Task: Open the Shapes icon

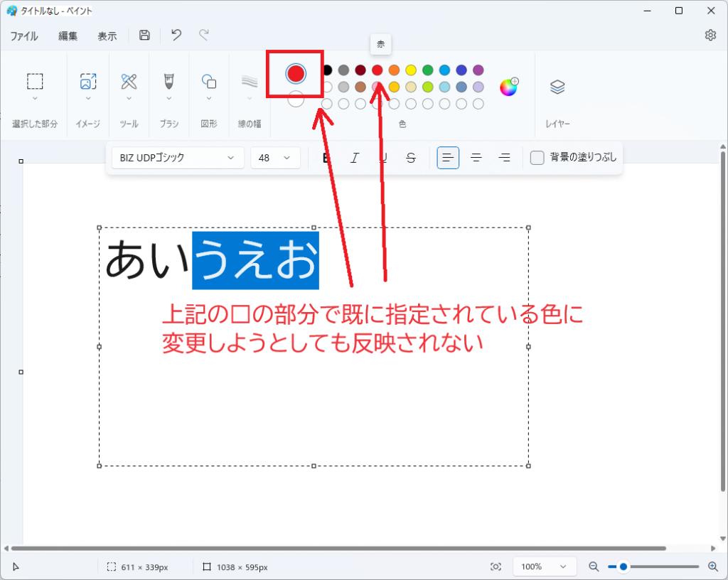Action: click(209, 81)
